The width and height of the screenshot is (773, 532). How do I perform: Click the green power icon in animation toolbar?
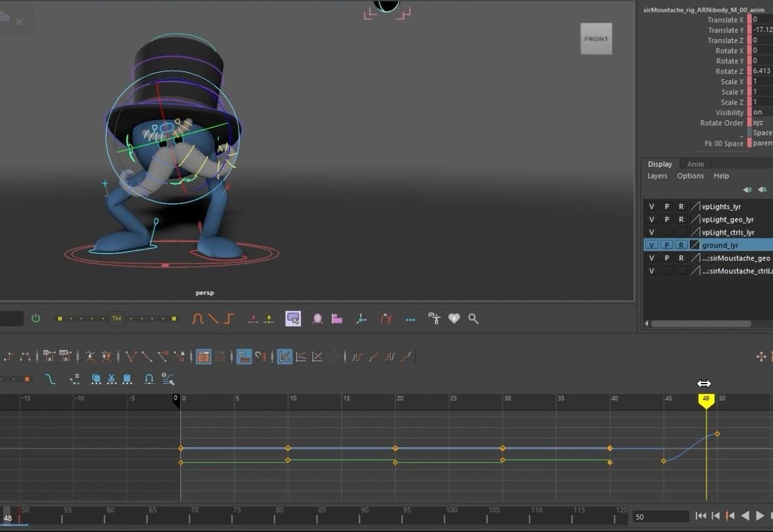point(35,318)
